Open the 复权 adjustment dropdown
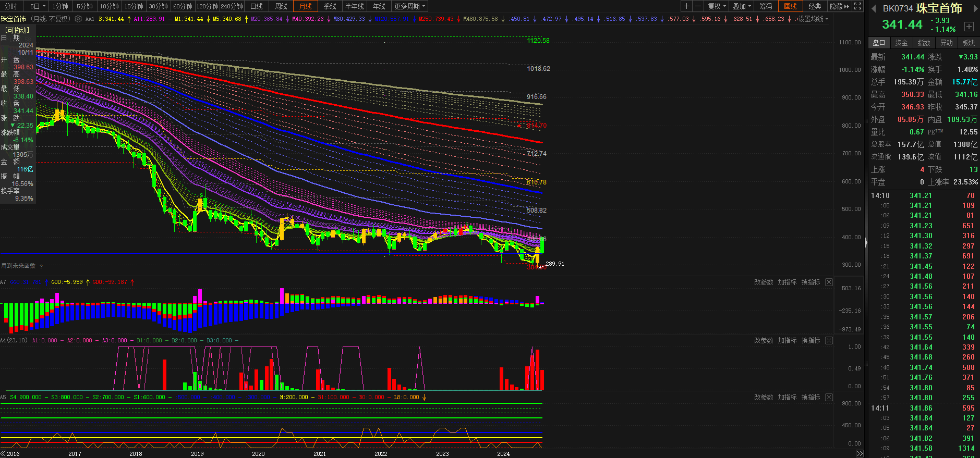980x458 pixels. pos(717,6)
